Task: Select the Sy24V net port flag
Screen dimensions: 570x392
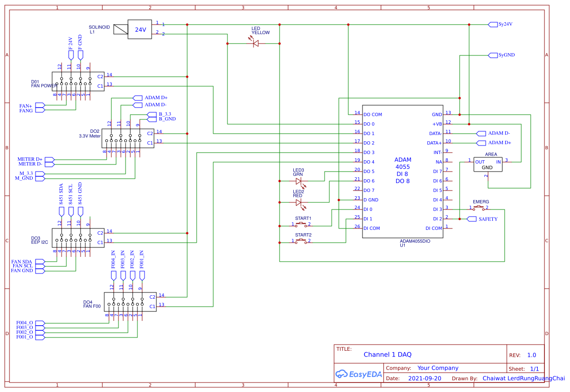Action: click(494, 24)
